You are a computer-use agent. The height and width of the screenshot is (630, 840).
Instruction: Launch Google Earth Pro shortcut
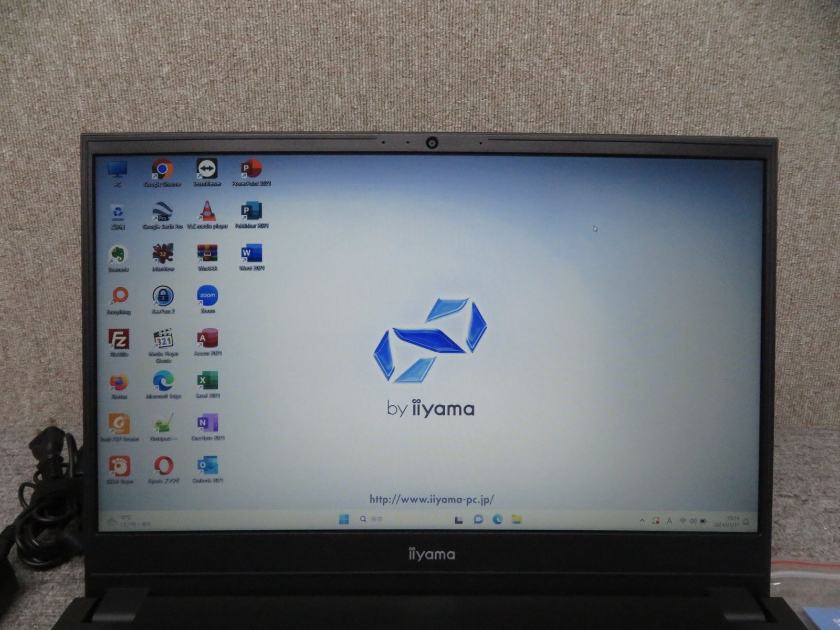click(162, 215)
